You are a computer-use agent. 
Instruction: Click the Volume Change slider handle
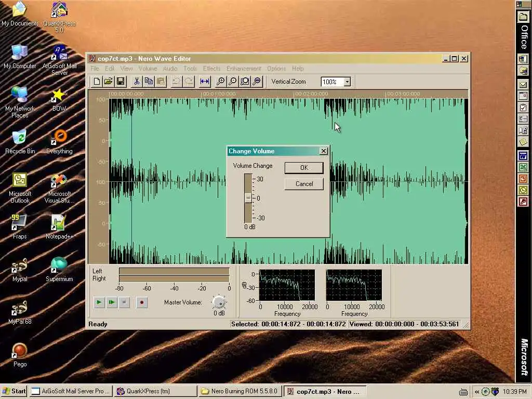pos(248,198)
